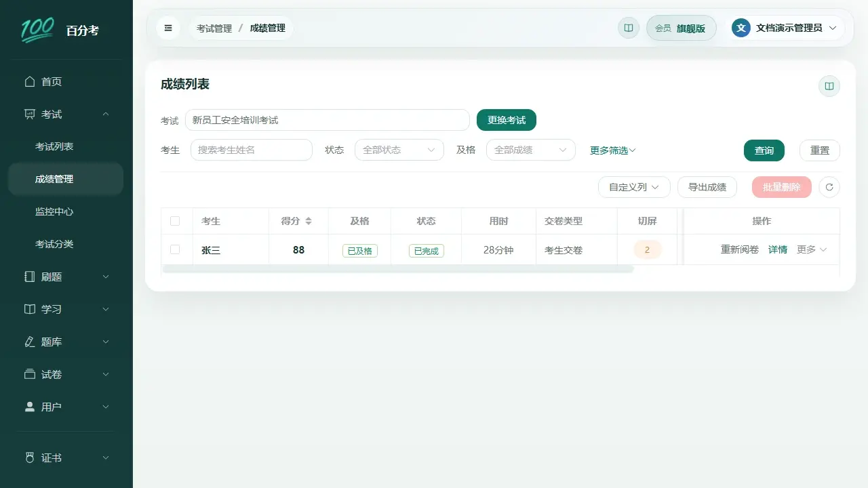Click the 用户 person icon in sidebar
This screenshot has width=868, height=488.
click(29, 407)
